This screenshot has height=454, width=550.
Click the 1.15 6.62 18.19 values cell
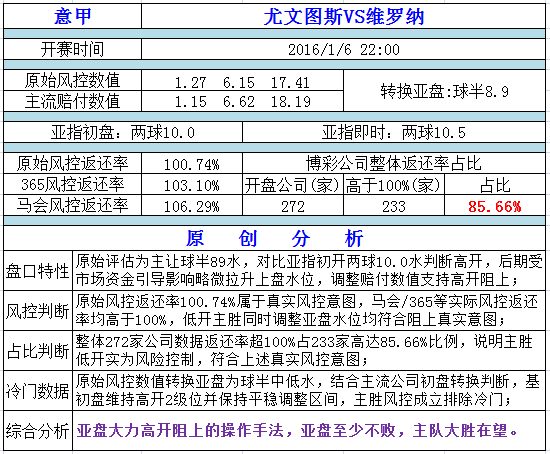(242, 101)
